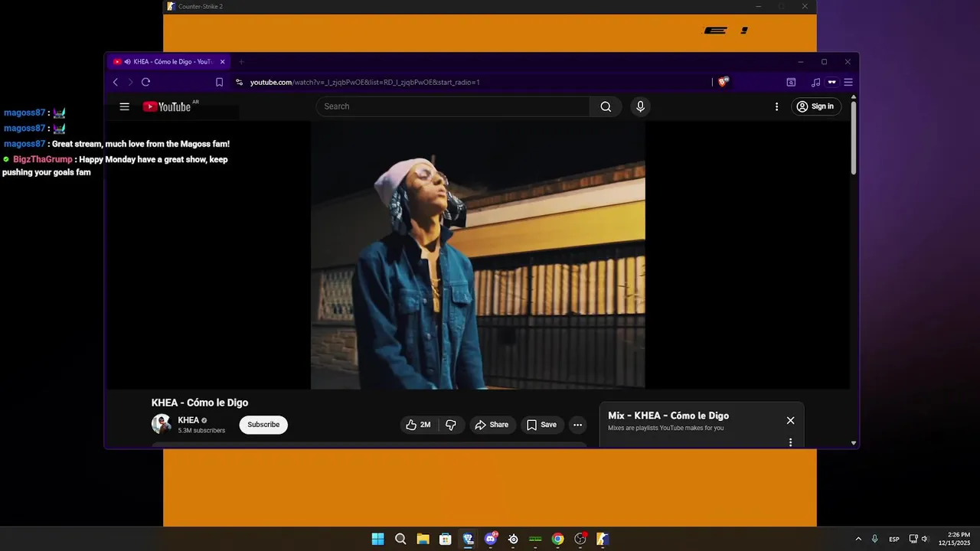Open KHEA channel avatar

click(162, 424)
